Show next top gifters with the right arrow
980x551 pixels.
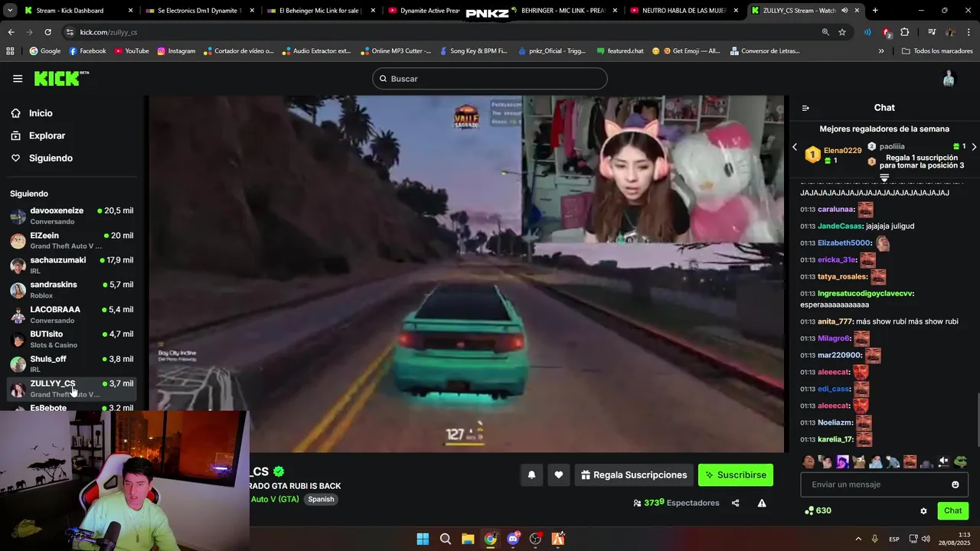(974, 147)
